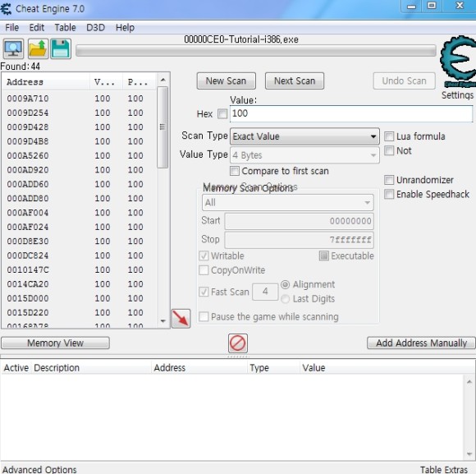Toggle the Executable checkbox
This screenshot has height=474, width=476.
324,255
